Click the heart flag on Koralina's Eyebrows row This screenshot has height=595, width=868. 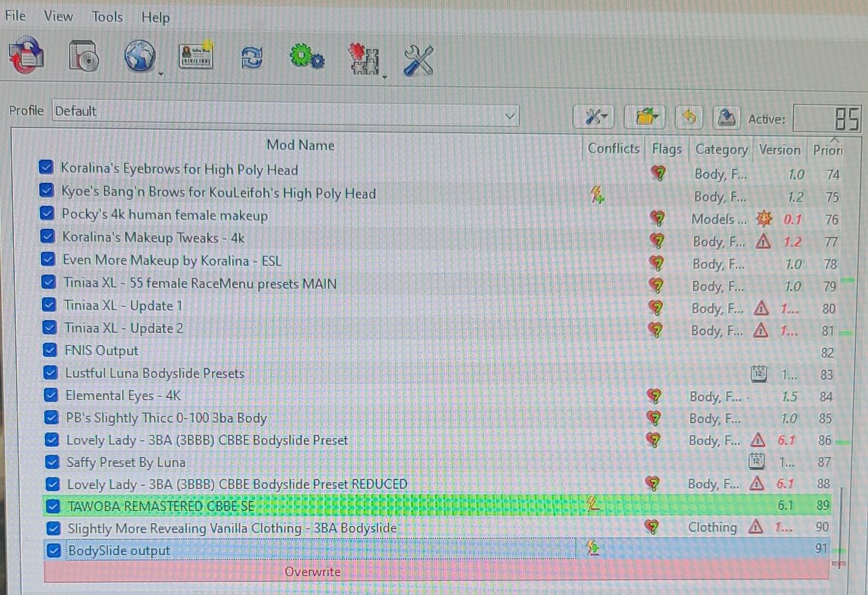[658, 174]
